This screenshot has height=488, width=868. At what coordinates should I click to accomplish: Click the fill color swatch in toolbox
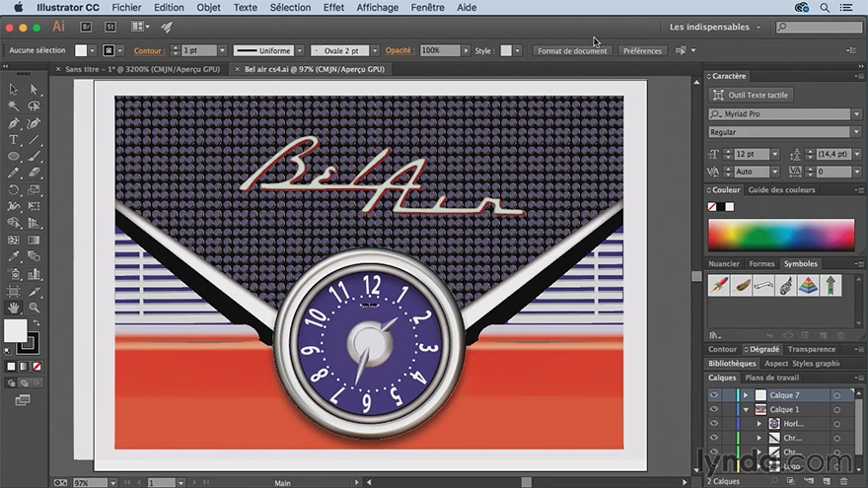[x=15, y=330]
